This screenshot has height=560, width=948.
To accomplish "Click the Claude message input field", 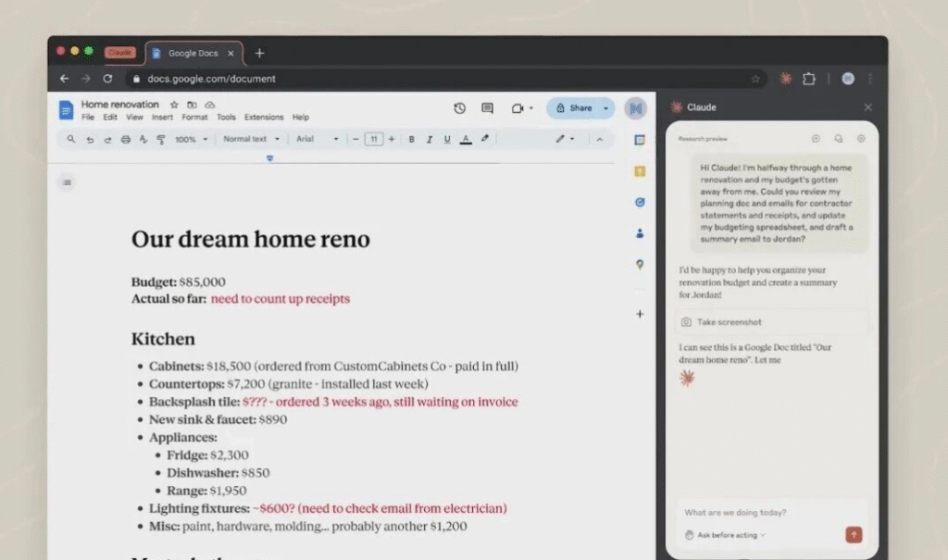I will [x=759, y=512].
